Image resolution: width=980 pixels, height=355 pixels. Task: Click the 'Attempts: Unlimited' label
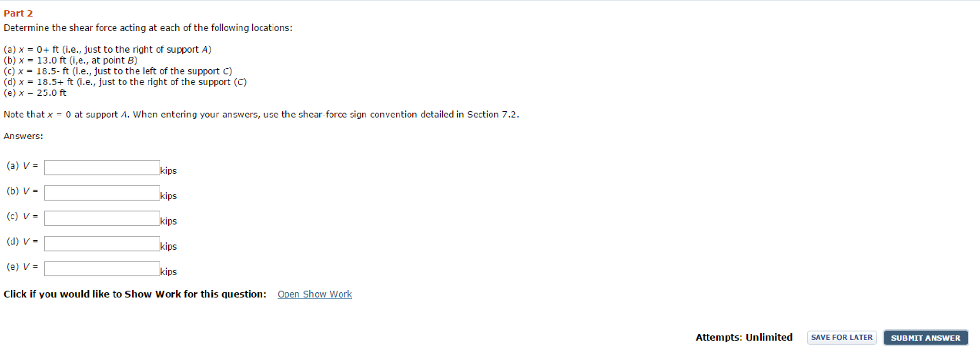pyautogui.click(x=743, y=337)
